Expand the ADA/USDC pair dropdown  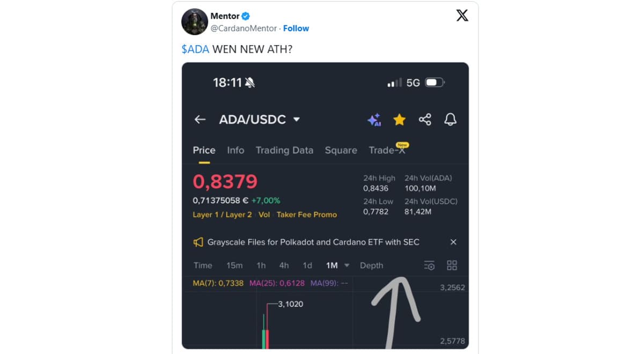[x=296, y=120]
